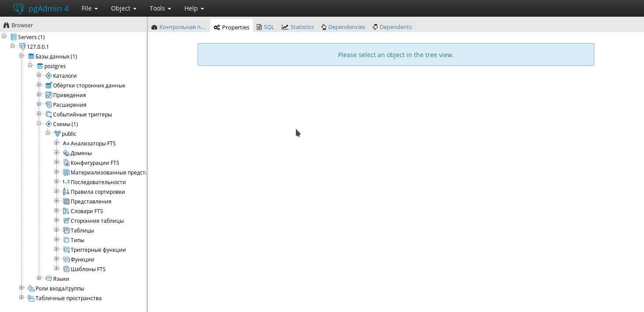
Task: Click the Функции functions icon
Action: pyautogui.click(x=66, y=260)
